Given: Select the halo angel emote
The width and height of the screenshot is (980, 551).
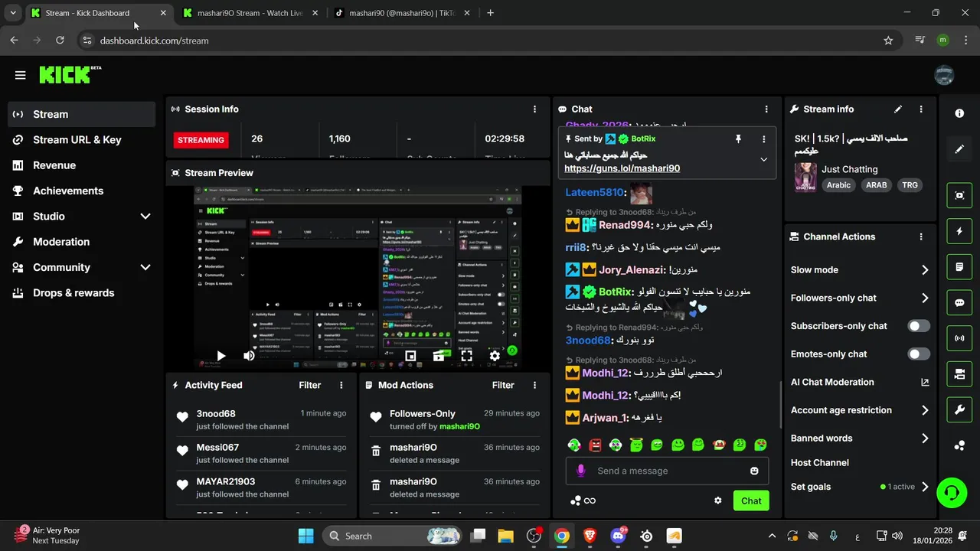Looking at the screenshot, I should pyautogui.click(x=636, y=445).
